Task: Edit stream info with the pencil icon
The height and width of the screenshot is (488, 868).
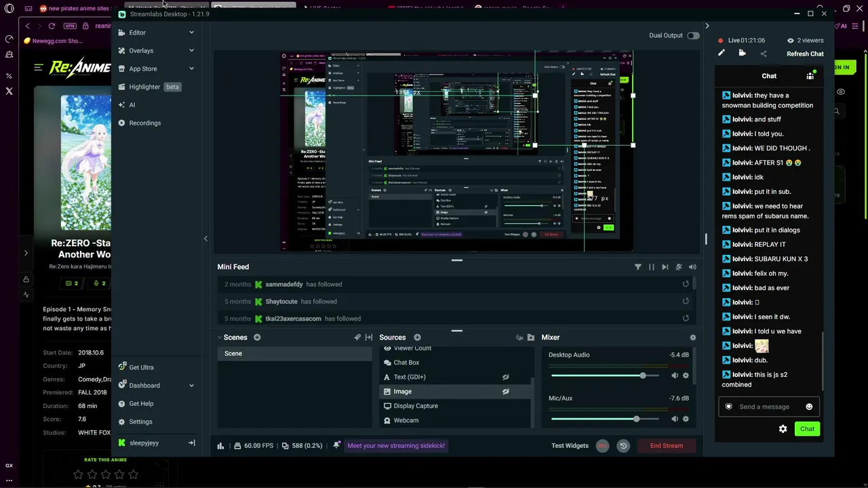Action: click(x=722, y=54)
